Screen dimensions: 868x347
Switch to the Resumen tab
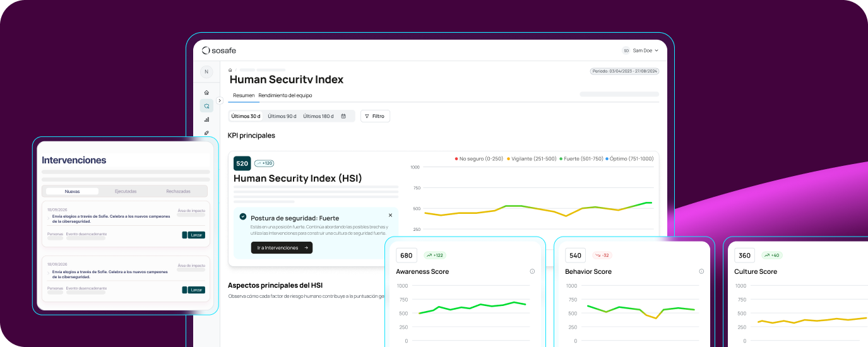click(244, 95)
